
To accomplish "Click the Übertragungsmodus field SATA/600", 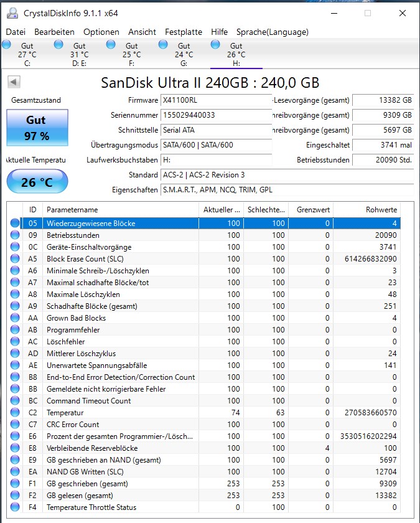I will (x=217, y=145).
